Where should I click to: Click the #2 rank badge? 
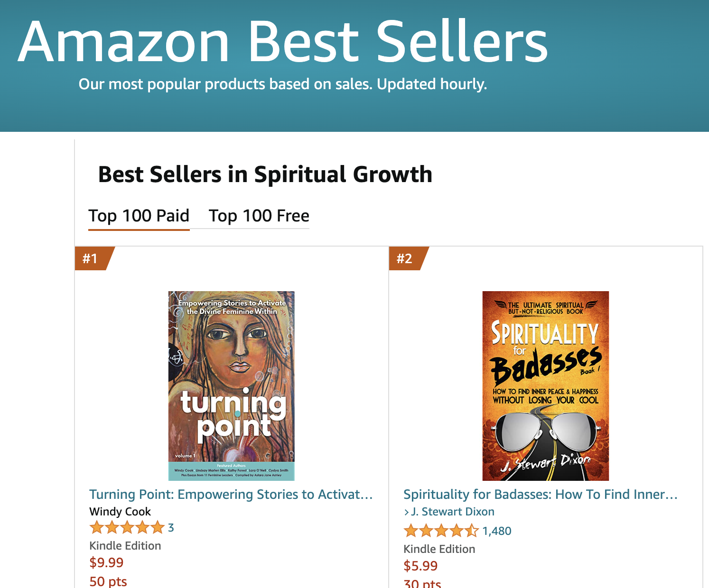pyautogui.click(x=405, y=258)
